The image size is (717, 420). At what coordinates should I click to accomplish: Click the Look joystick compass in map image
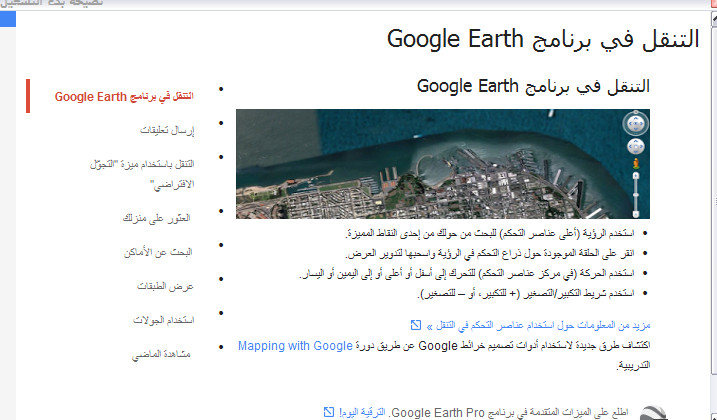click(635, 124)
